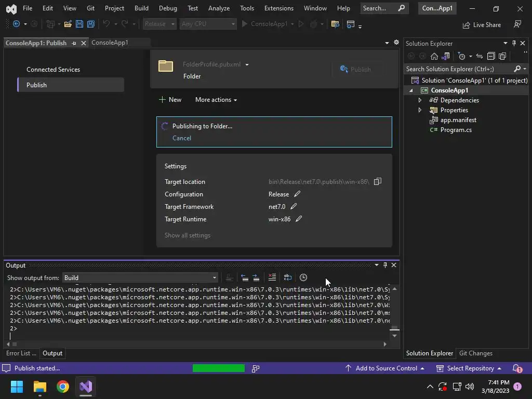Click the Search Solution Explorer field

click(x=459, y=69)
